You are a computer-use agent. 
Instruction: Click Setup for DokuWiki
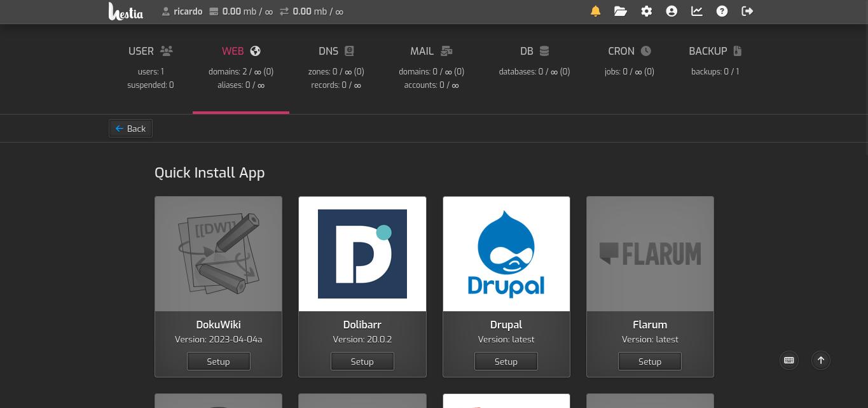click(x=218, y=361)
